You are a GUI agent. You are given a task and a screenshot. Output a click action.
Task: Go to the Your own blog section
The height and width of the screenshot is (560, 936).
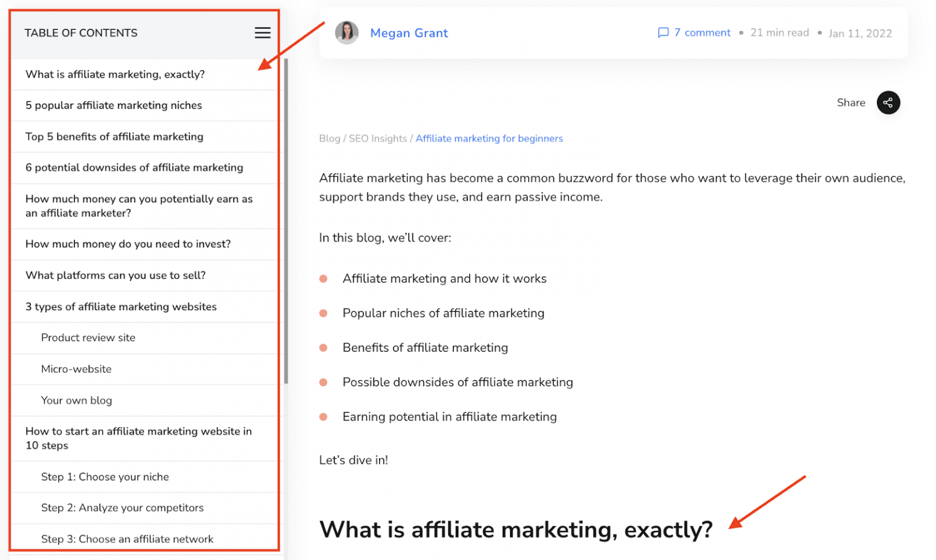point(76,400)
